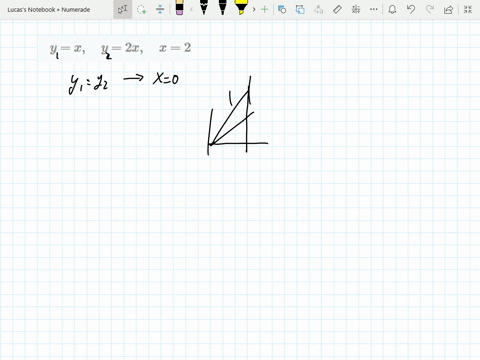
Task: Click the math assistant icon
Action: tap(356, 9)
